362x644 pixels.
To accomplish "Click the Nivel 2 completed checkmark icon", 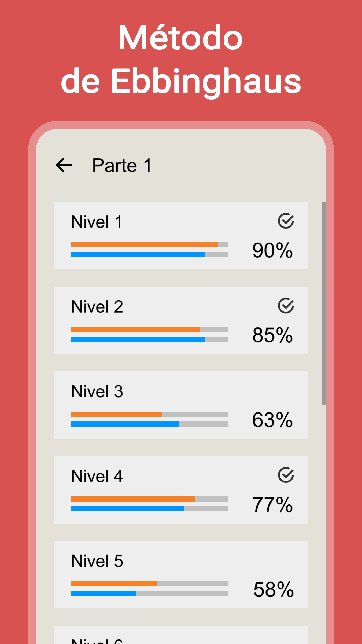I will pos(286,306).
